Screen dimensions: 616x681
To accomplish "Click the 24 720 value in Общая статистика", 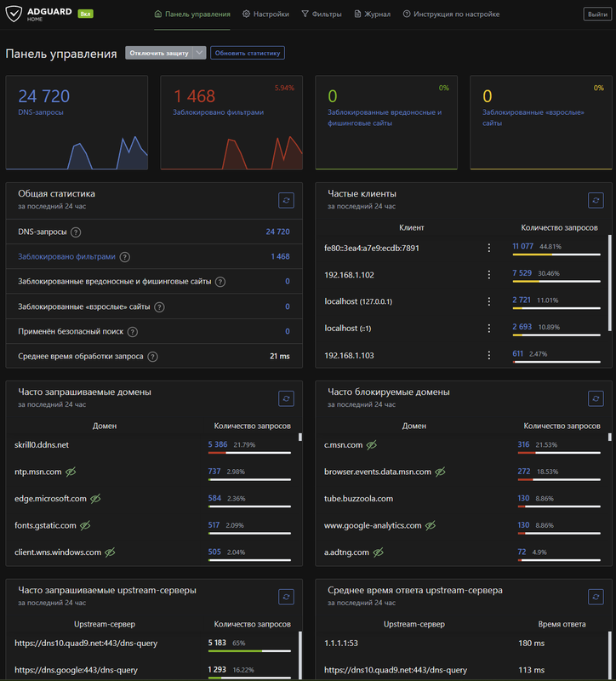I will coord(277,232).
